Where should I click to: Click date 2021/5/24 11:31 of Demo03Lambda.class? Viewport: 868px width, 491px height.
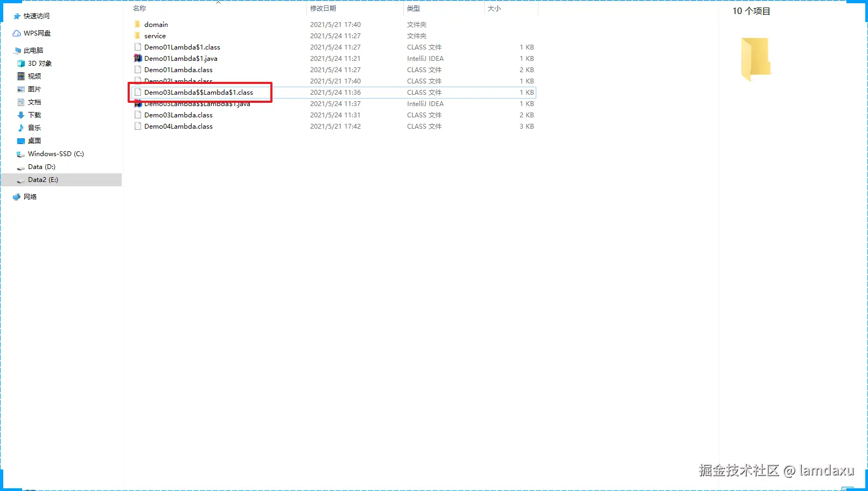tap(335, 115)
